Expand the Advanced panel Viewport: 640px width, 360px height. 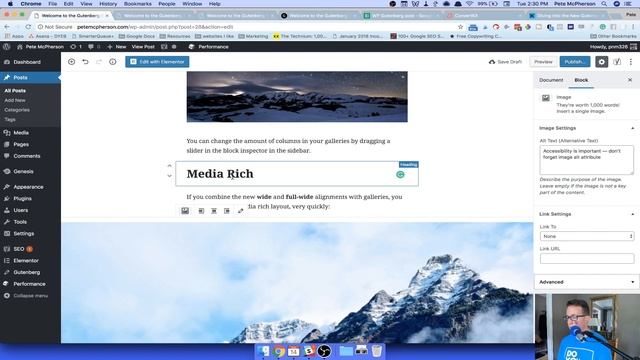(587, 282)
